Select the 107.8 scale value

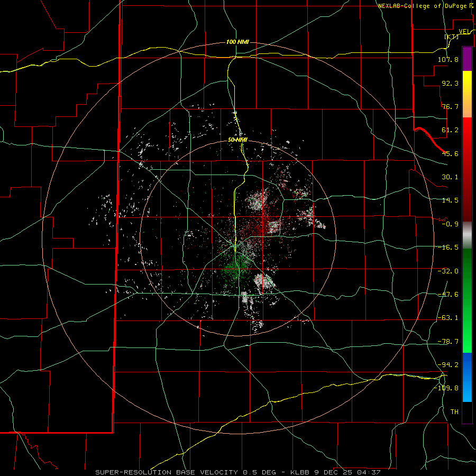(x=448, y=59)
